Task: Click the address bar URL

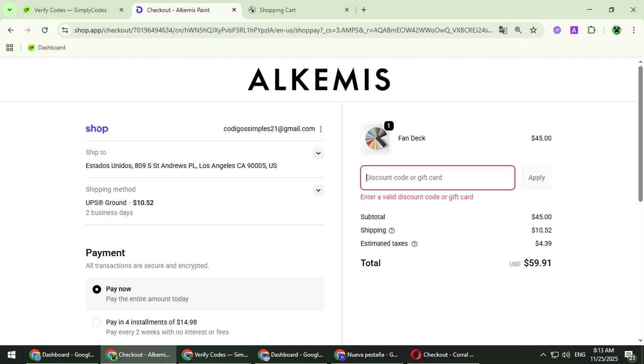Action: coord(283,30)
